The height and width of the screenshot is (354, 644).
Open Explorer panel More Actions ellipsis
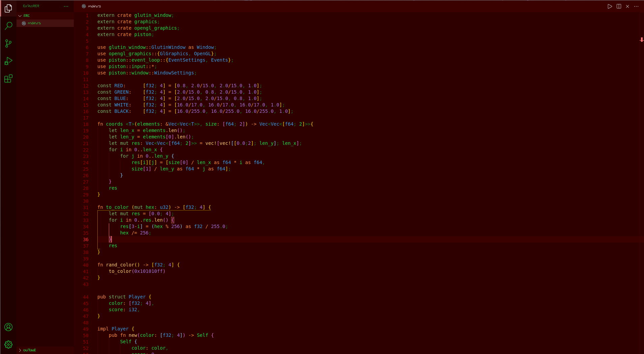tap(66, 6)
